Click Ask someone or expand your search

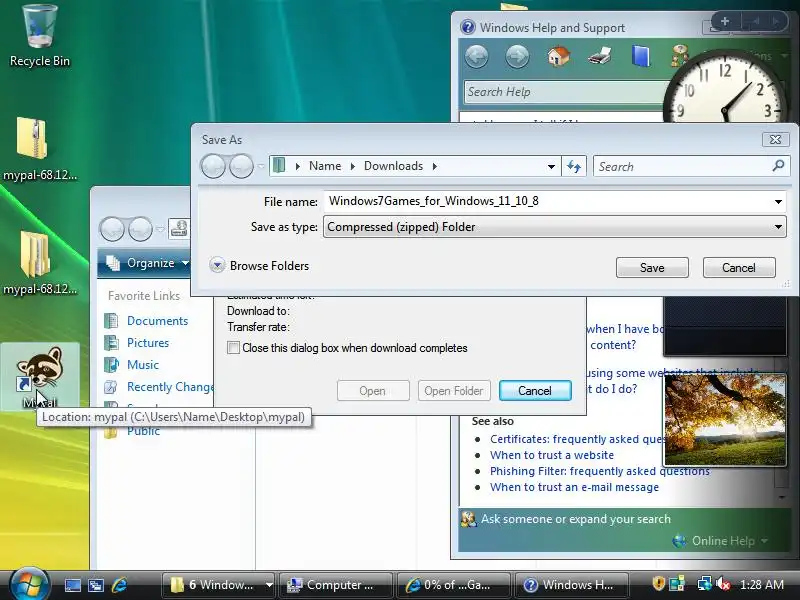[576, 519]
